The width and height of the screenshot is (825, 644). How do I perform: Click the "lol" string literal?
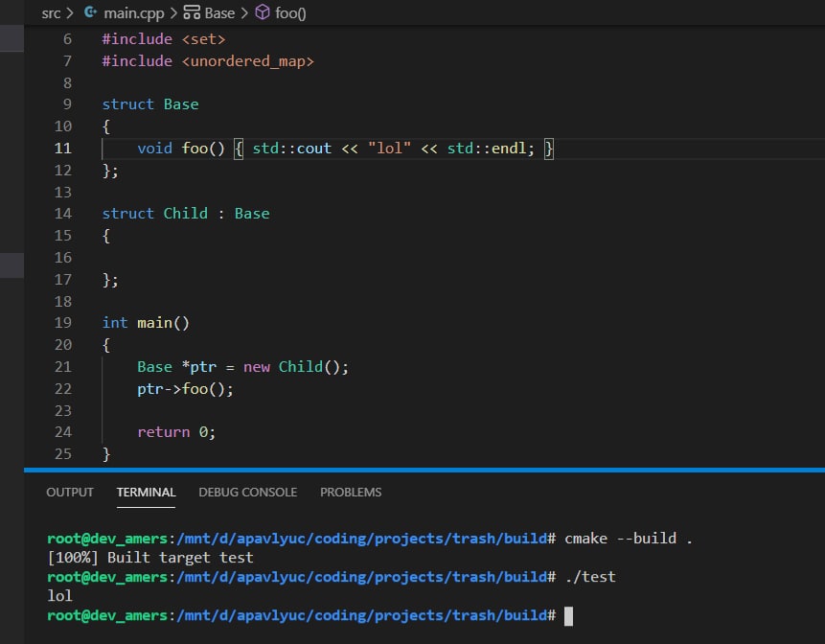389,149
